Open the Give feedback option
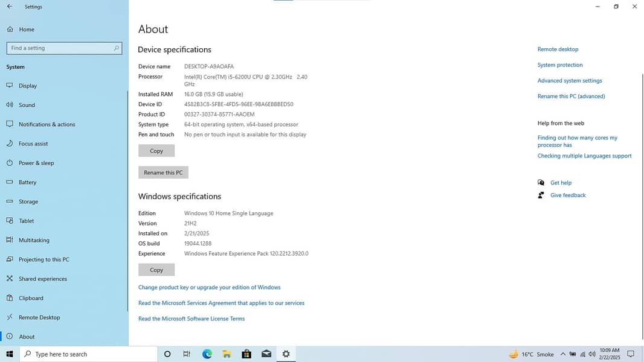This screenshot has width=644, height=362. [x=568, y=195]
